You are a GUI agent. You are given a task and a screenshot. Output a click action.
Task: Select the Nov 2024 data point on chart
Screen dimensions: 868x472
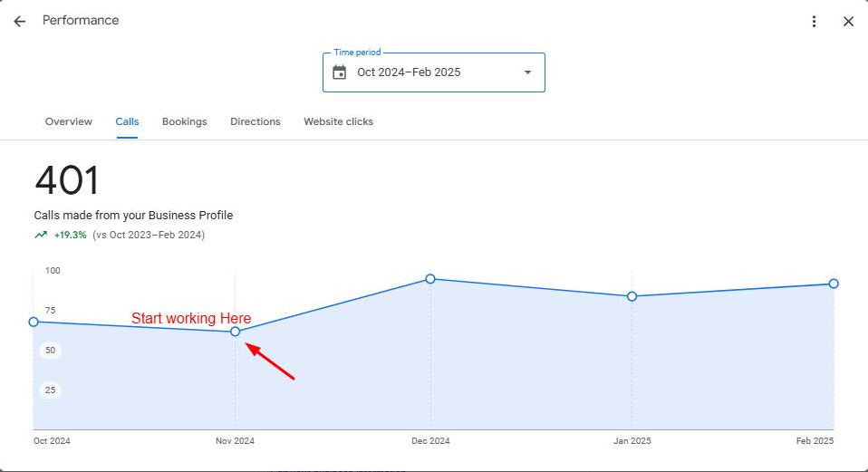(236, 332)
